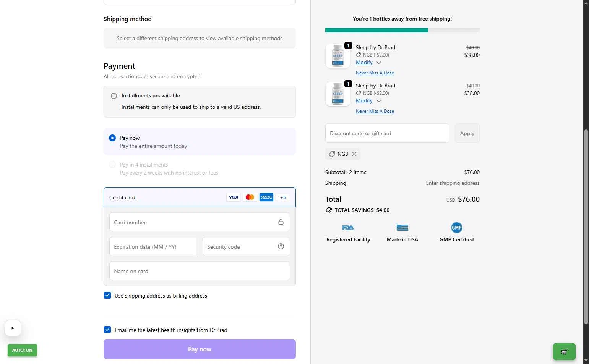Screen dimensions: 589x364
Task: Click the Visa card icon
Action: [x=233, y=197]
